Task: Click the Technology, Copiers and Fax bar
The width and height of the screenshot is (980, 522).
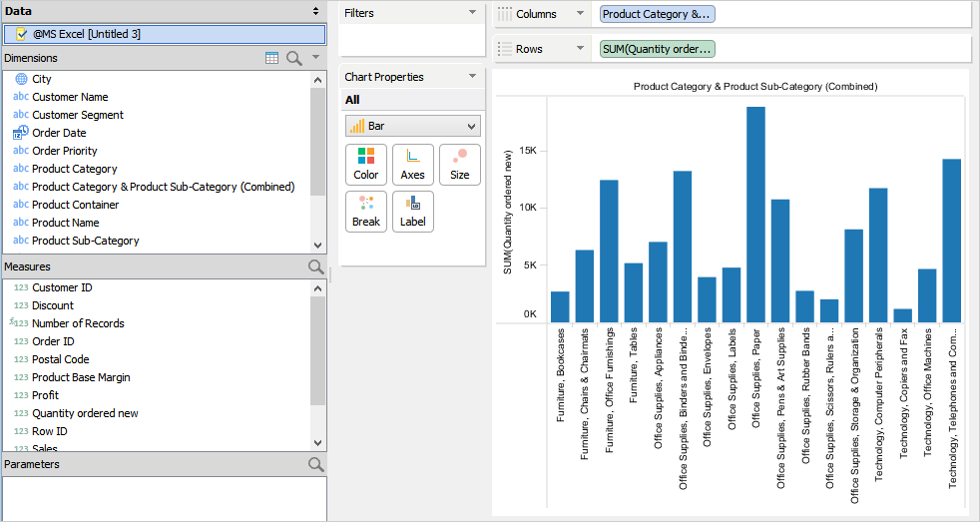Action: (902, 315)
